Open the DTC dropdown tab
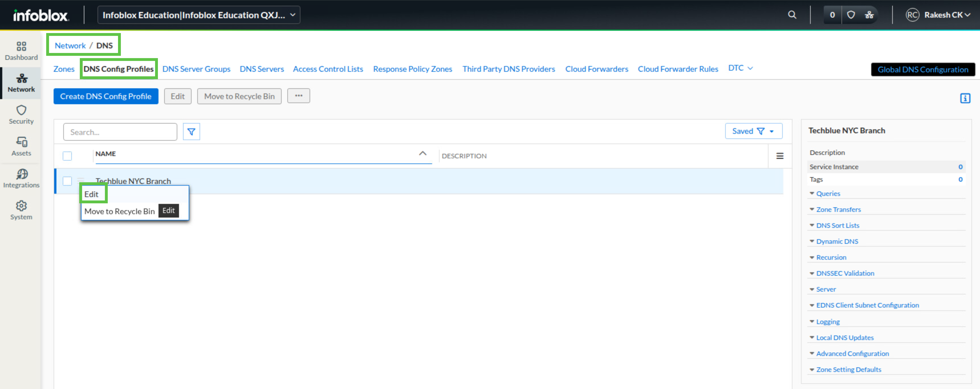980x389 pixels. (740, 68)
